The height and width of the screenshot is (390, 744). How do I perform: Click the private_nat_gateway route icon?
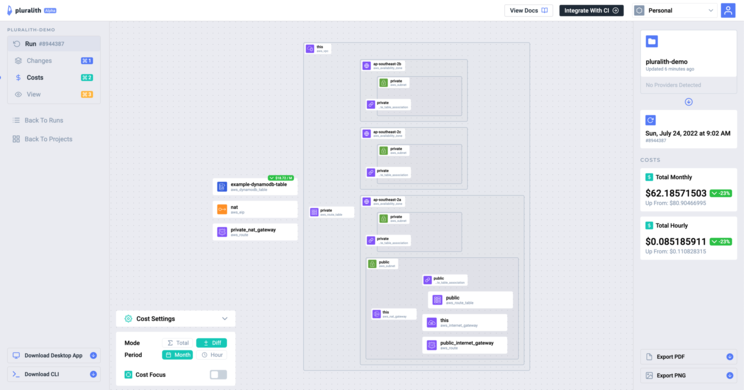pyautogui.click(x=222, y=232)
